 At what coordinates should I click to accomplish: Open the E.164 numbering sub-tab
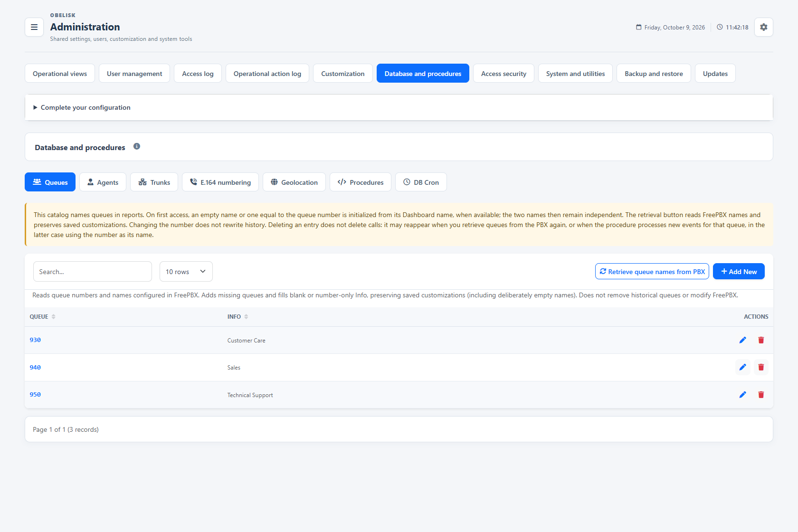(220, 182)
